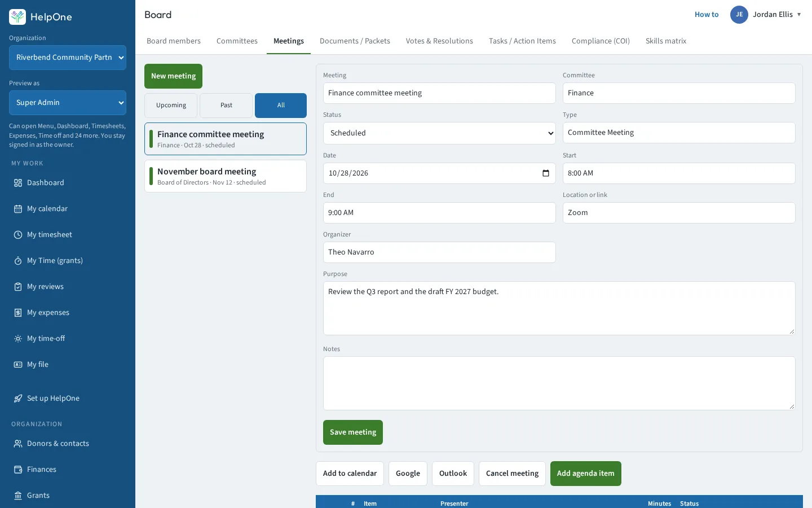Click the My timesheet clock icon

(18, 235)
